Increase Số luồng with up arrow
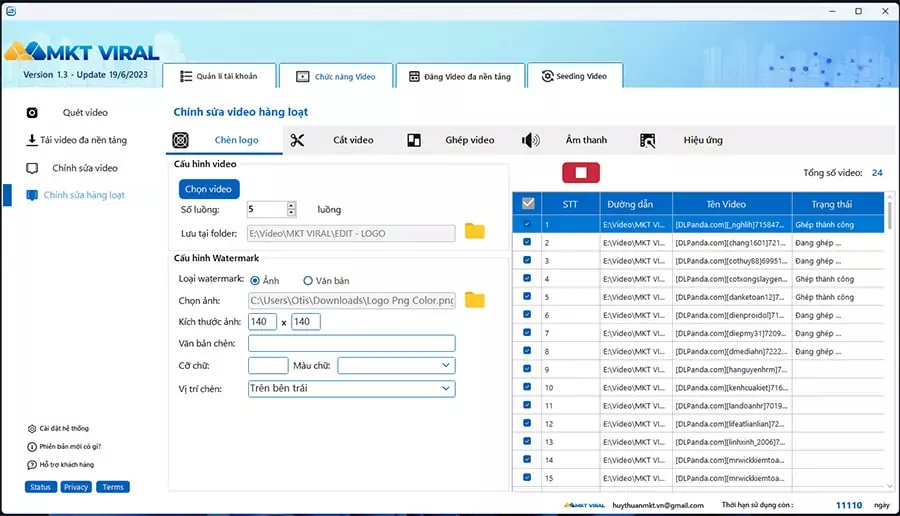This screenshot has width=900, height=516. pyautogui.click(x=292, y=205)
